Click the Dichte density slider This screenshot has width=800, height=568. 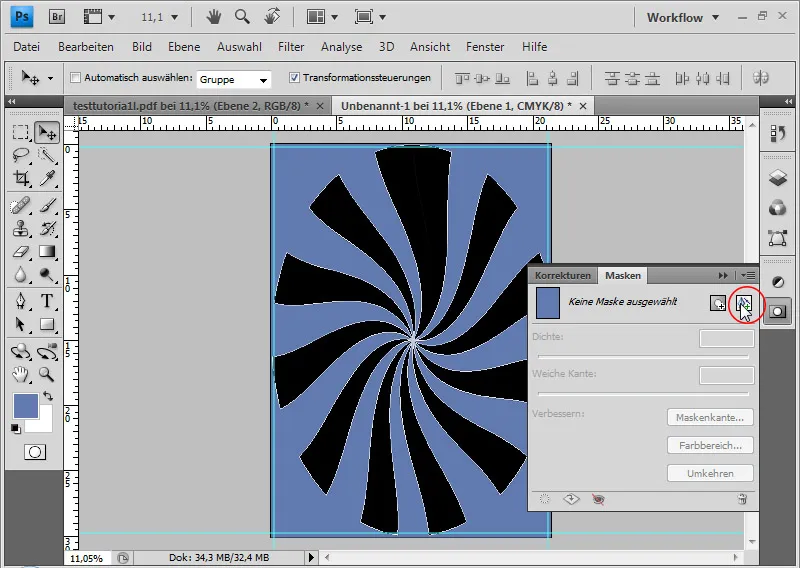tap(643, 356)
